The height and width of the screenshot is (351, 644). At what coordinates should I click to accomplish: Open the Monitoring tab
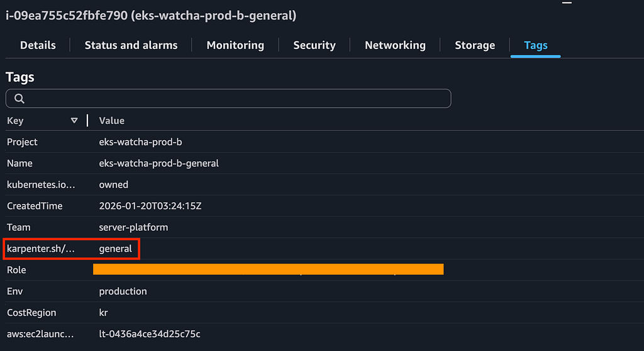coord(235,45)
